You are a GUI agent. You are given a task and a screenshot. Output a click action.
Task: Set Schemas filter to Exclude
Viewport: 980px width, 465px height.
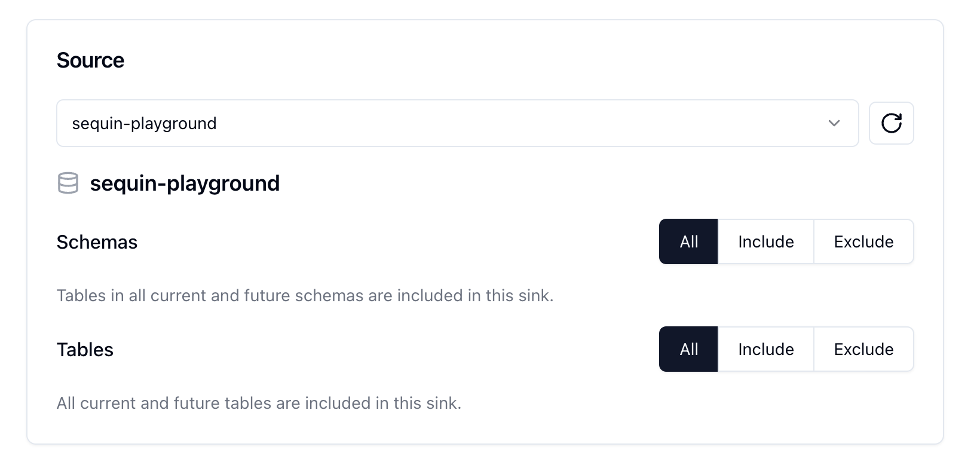pos(863,241)
